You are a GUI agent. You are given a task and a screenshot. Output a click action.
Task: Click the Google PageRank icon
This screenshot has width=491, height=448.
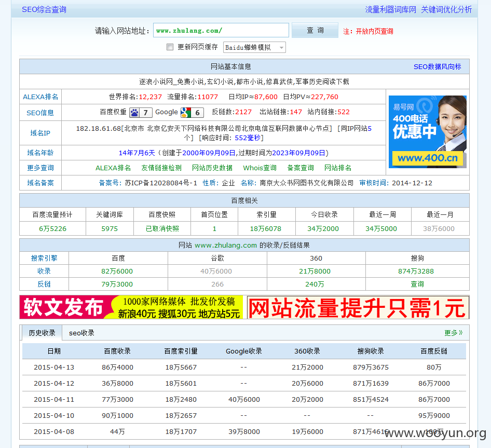pyautogui.click(x=192, y=113)
